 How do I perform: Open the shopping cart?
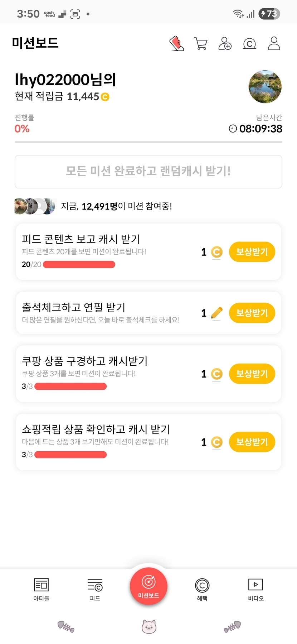coord(200,44)
